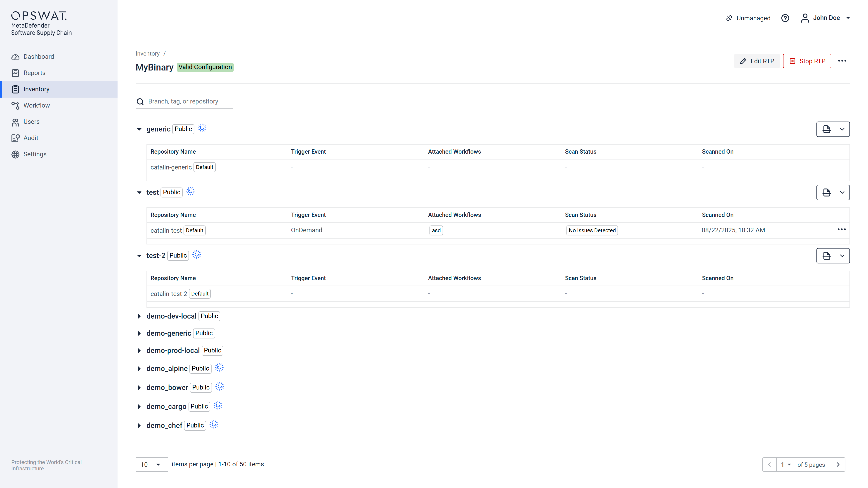The width and height of the screenshot is (868, 488).
Task: Click the RTP status icon next to test-2
Action: (x=197, y=255)
